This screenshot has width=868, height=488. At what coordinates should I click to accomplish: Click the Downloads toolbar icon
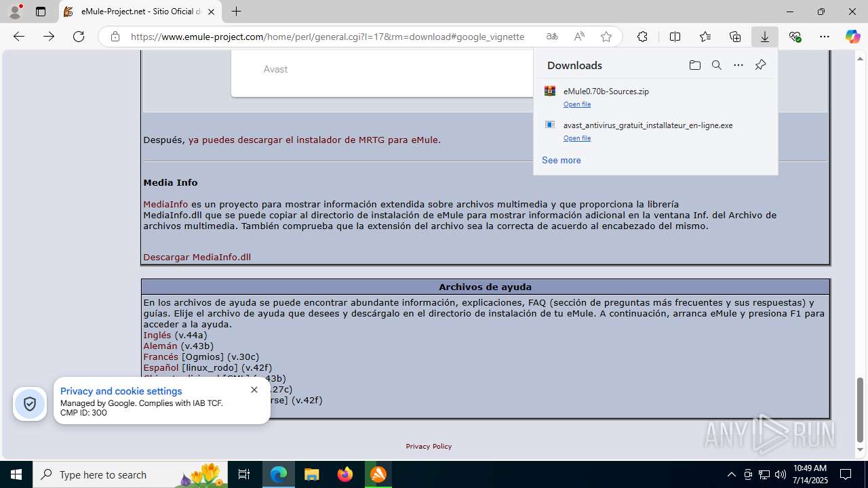pos(765,37)
